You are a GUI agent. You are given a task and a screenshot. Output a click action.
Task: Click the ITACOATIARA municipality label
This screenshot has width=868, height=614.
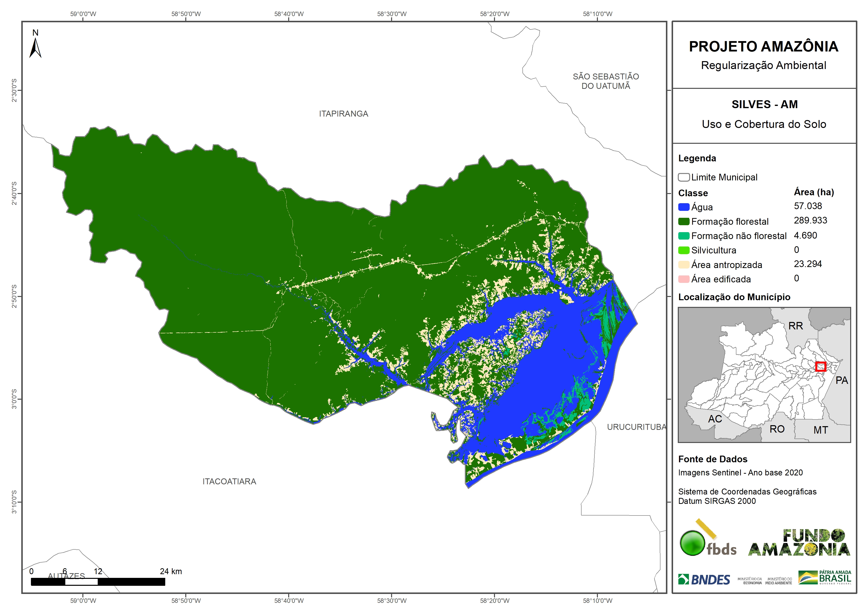[x=229, y=481]
